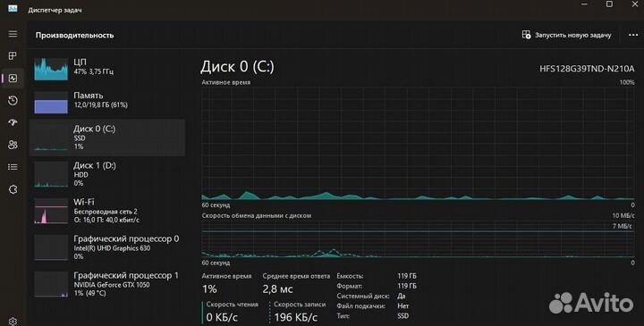
Task: Click the CPU usage mini graph thumbnail
Action: [x=51, y=69]
